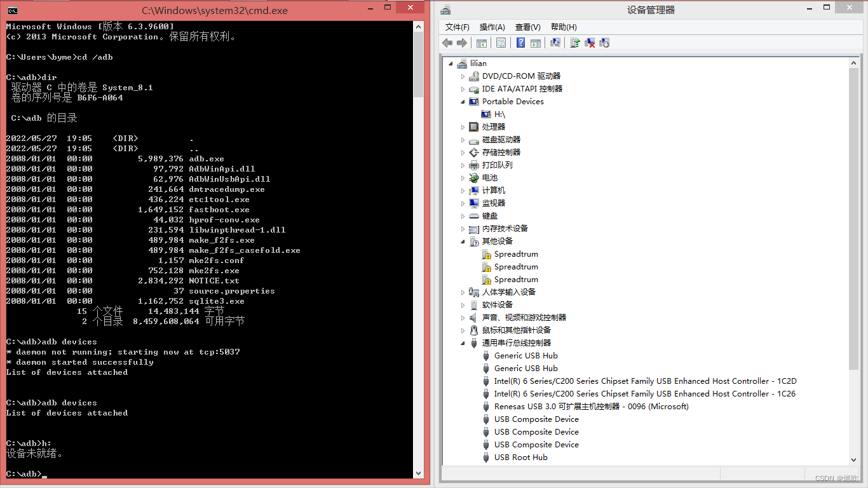Viewport: 868px width, 488px height.
Task: Click Scan for hardware changes toolbar icon
Action: 555,43
